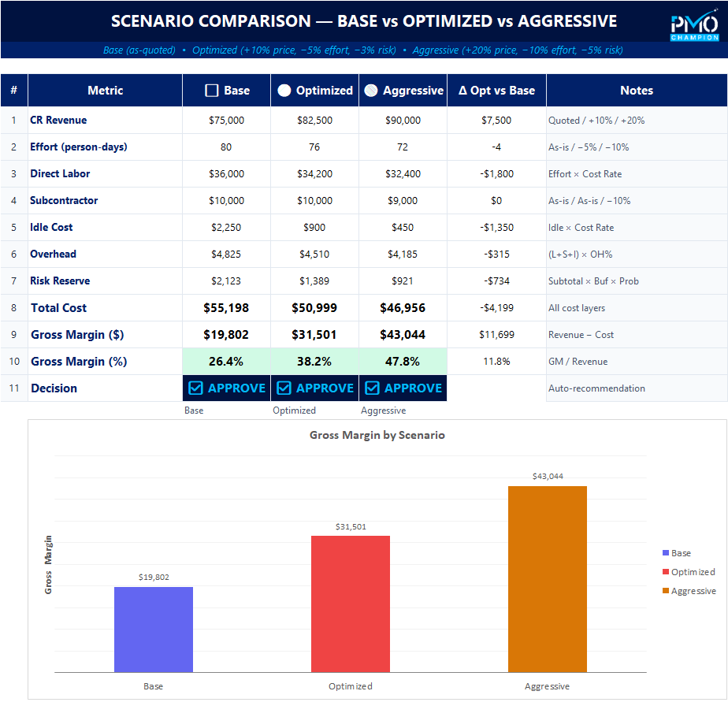The height and width of the screenshot is (717, 728).
Task: Click the filled circle icon beside Optimized
Action: click(284, 91)
